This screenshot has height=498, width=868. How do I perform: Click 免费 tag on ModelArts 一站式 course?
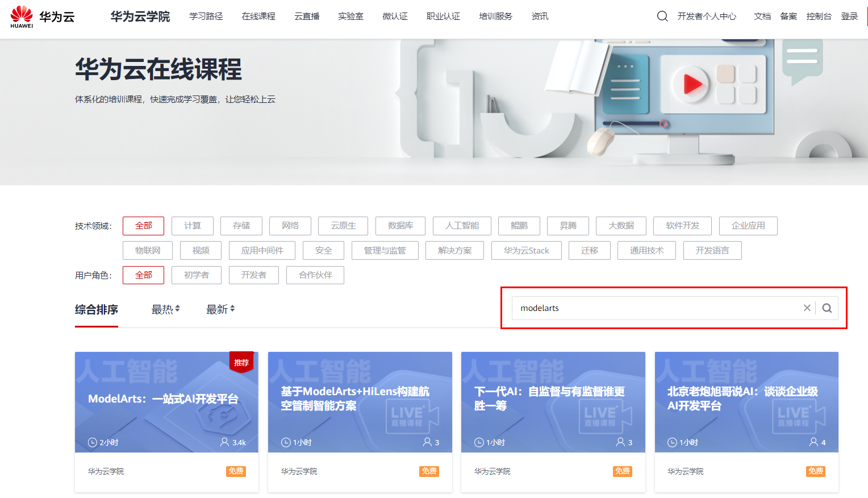236,471
